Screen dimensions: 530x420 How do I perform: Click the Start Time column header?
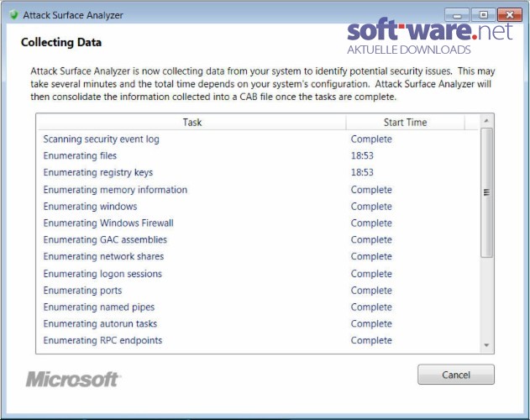[405, 122]
